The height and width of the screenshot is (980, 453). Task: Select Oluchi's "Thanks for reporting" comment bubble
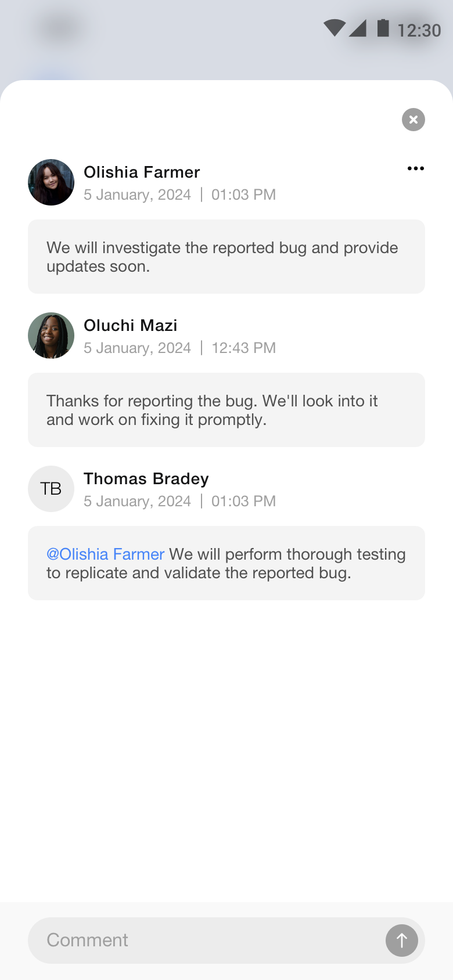click(x=227, y=410)
